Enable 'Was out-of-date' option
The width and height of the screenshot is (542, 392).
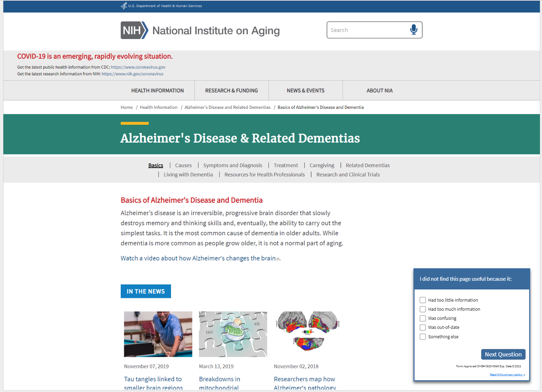[x=423, y=327]
